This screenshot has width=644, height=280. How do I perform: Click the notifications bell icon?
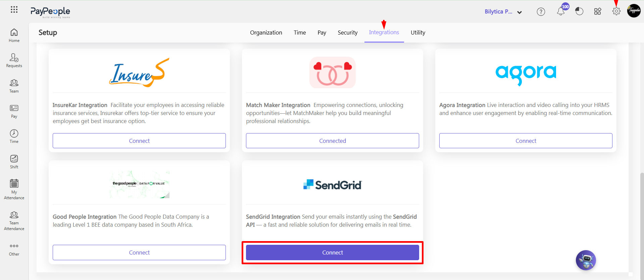tap(561, 11)
